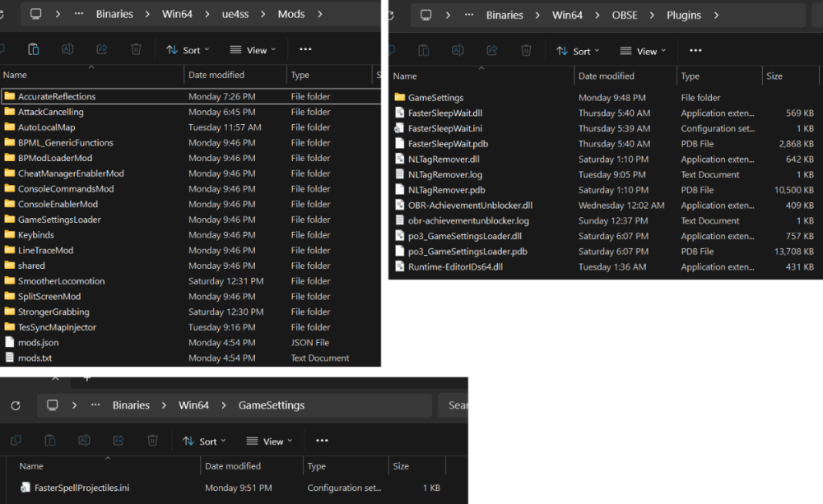Click Rename icon in Plugins window toolbar
Image resolution: width=823 pixels, height=504 pixels.
tap(458, 50)
